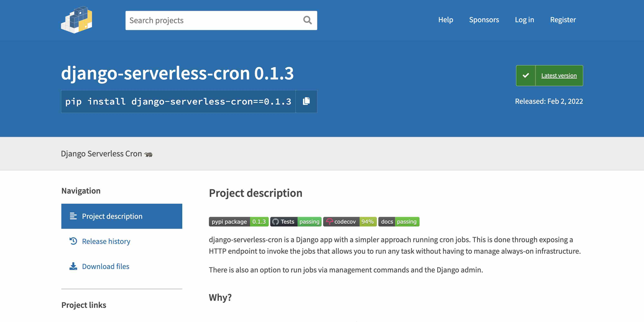The image size is (644, 322).
Task: Click the download icon beside Download files
Action: pyautogui.click(x=73, y=266)
